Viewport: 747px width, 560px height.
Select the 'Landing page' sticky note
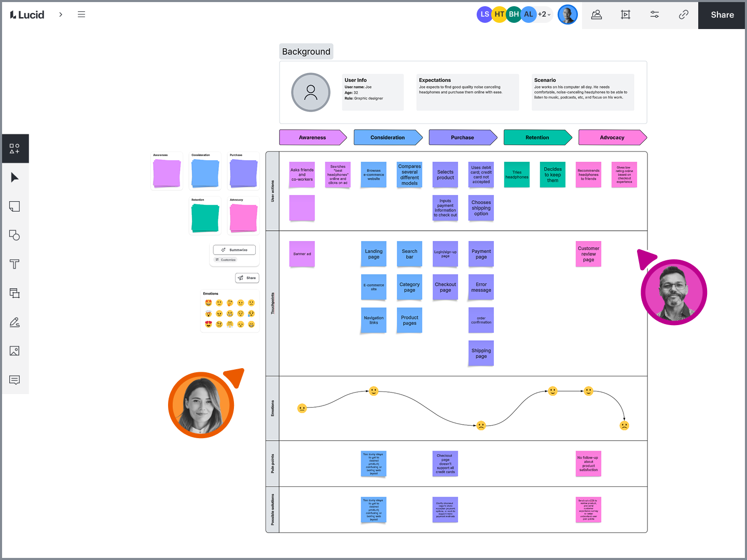[374, 254]
